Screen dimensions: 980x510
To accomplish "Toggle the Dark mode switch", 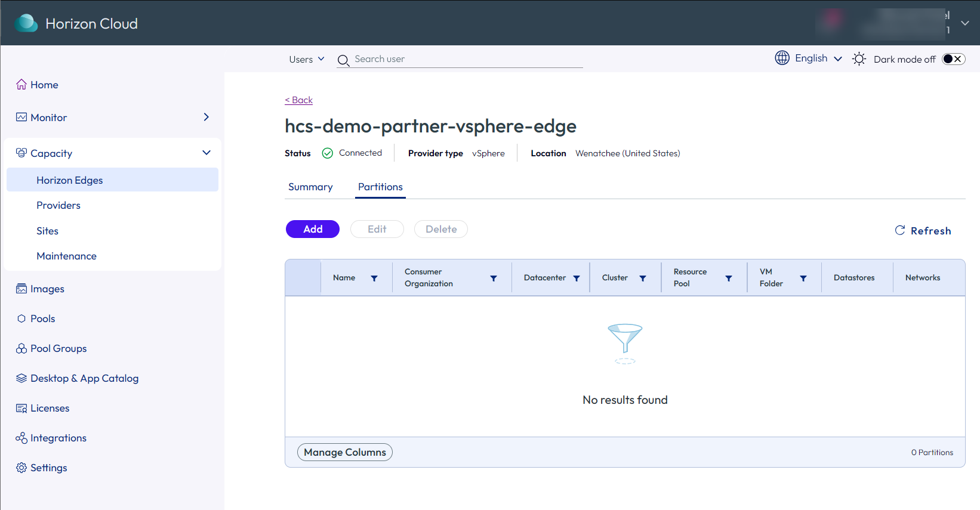I will point(954,58).
